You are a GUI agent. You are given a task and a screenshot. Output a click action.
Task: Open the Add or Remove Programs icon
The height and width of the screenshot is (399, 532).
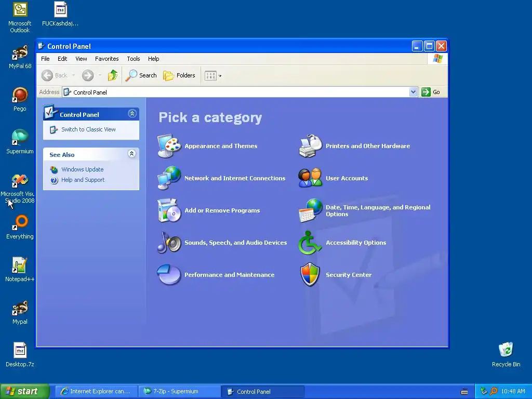click(169, 210)
